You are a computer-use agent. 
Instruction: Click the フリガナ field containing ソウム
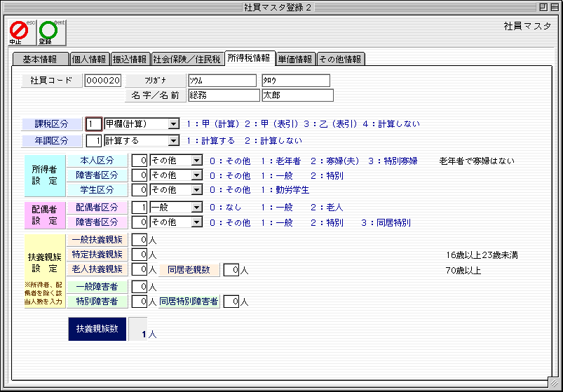pos(223,81)
